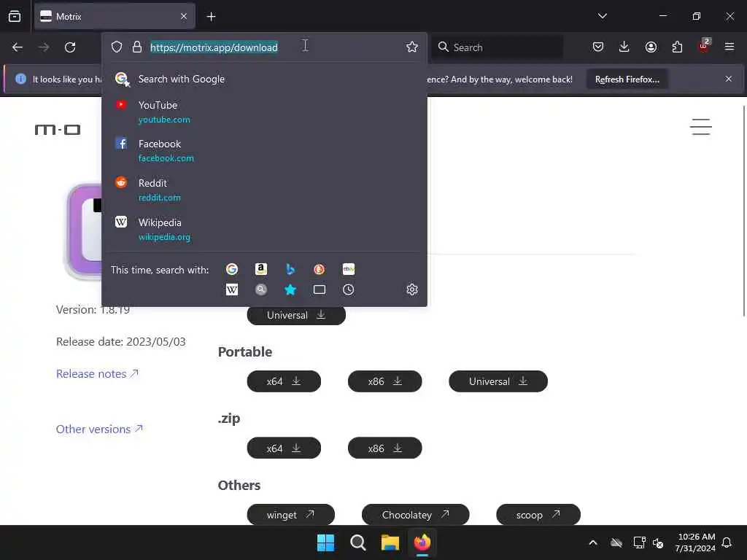Viewport: 747px width, 560px height.
Task: Open Extensions puzzle icon
Action: point(677,47)
